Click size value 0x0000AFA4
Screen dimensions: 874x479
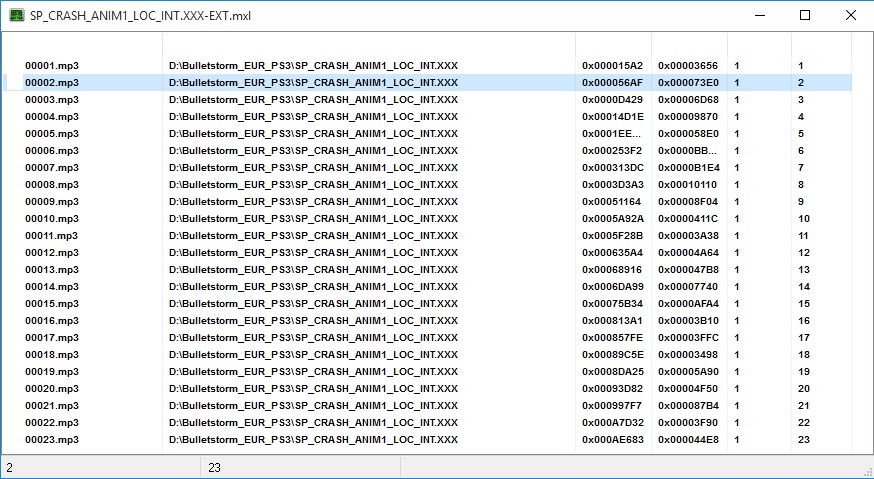688,304
